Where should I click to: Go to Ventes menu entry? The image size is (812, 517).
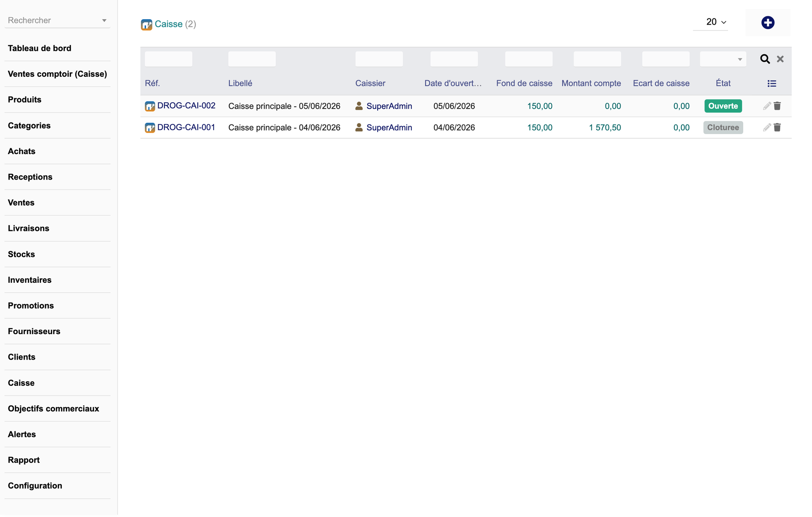21,203
